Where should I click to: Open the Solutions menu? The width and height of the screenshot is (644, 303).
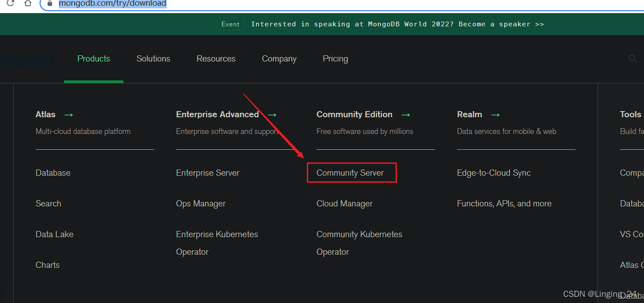click(x=153, y=58)
